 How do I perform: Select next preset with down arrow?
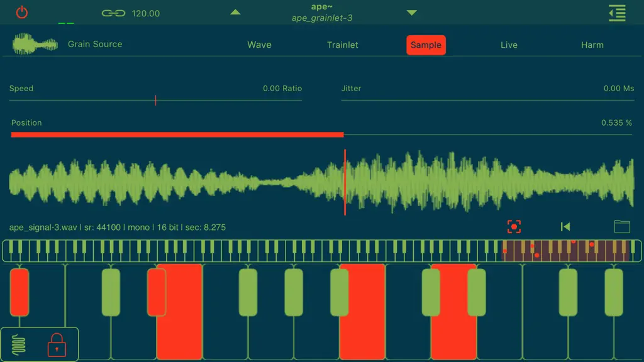coord(411,13)
